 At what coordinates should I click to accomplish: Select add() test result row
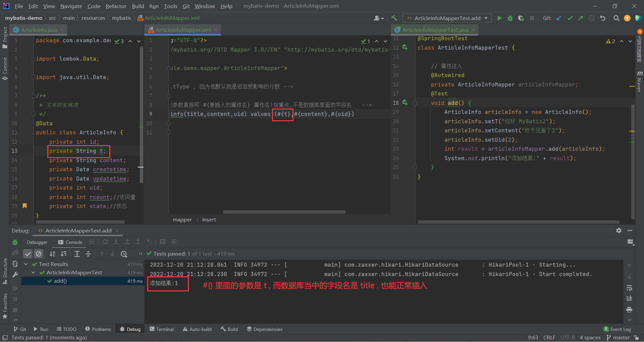coord(83,281)
